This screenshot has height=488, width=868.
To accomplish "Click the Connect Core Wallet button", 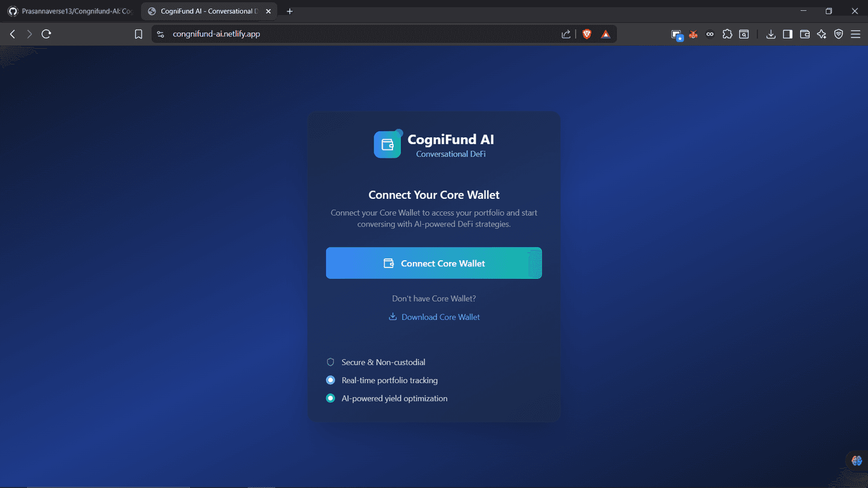I will pyautogui.click(x=434, y=263).
